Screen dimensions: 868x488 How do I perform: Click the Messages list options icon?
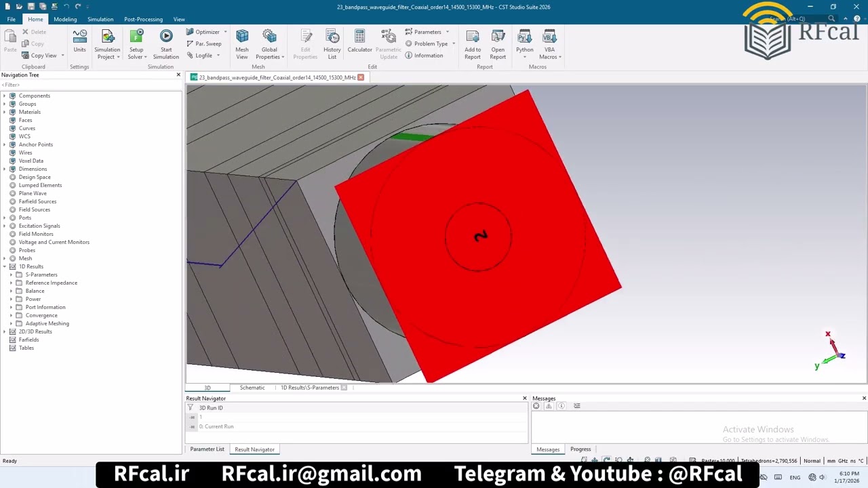(577, 406)
